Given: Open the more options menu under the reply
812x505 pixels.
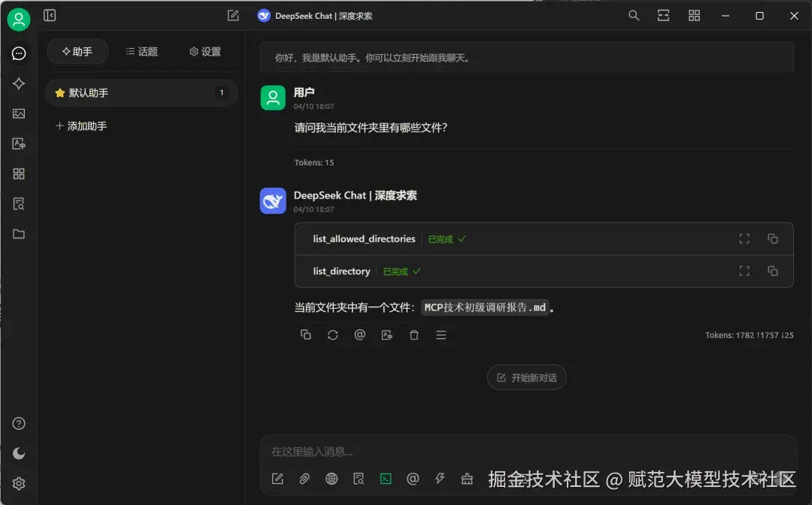Looking at the screenshot, I should pyautogui.click(x=441, y=335).
